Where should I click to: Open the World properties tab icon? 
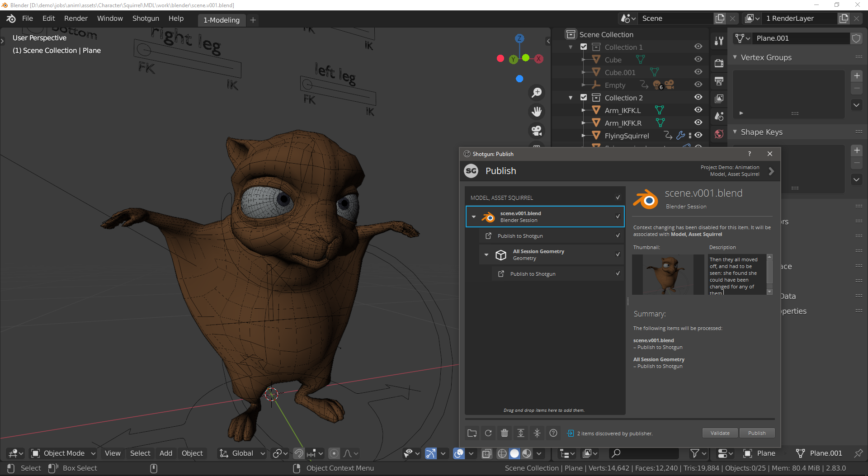pyautogui.click(x=719, y=134)
